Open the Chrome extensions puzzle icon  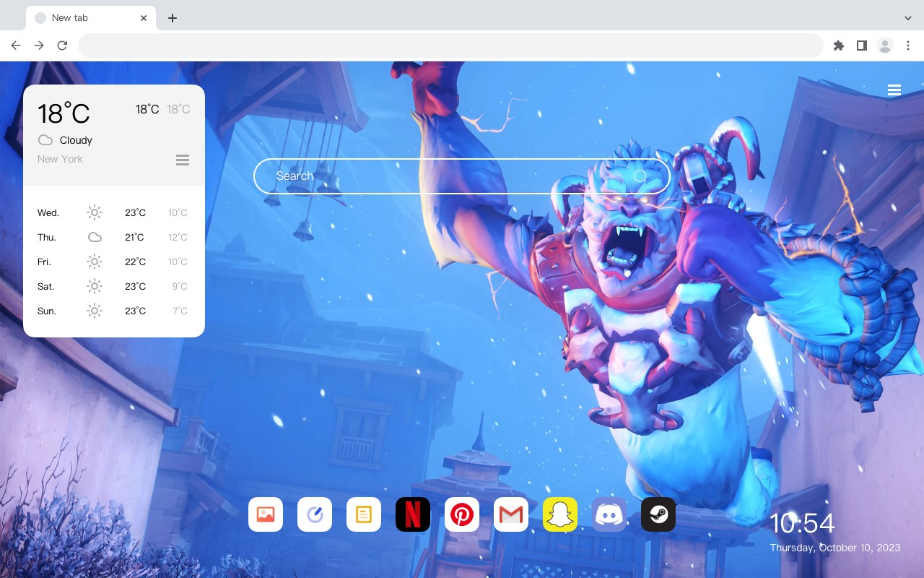pos(838,46)
